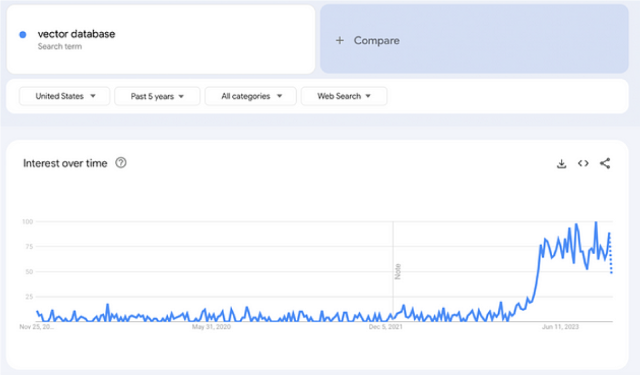
Task: Click the blue dot next to vector database
Action: 23,35
